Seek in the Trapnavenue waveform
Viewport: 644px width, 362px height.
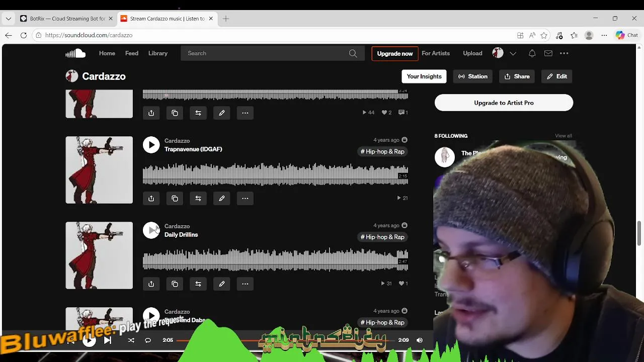click(x=275, y=174)
